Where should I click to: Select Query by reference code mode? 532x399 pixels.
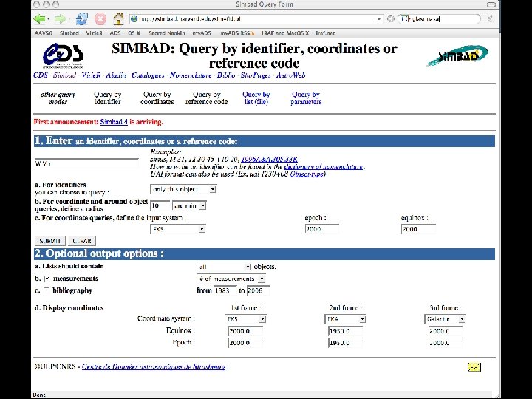(x=207, y=98)
